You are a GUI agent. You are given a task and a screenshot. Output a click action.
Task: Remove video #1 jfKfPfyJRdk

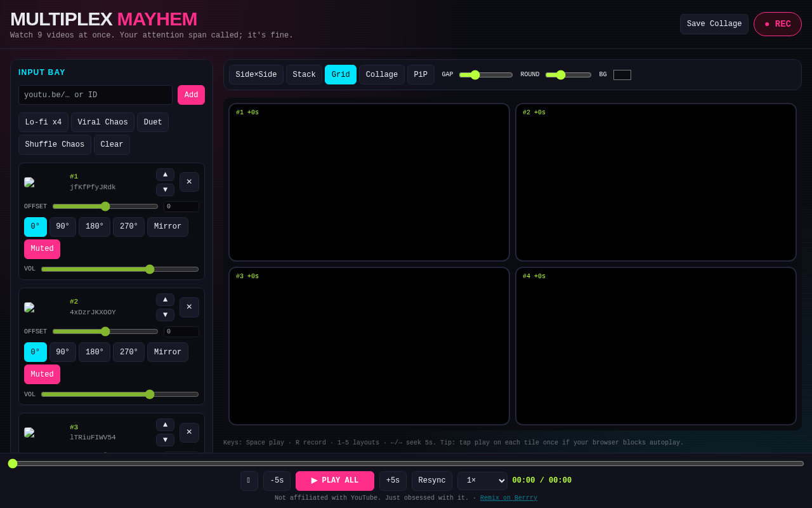point(189,182)
